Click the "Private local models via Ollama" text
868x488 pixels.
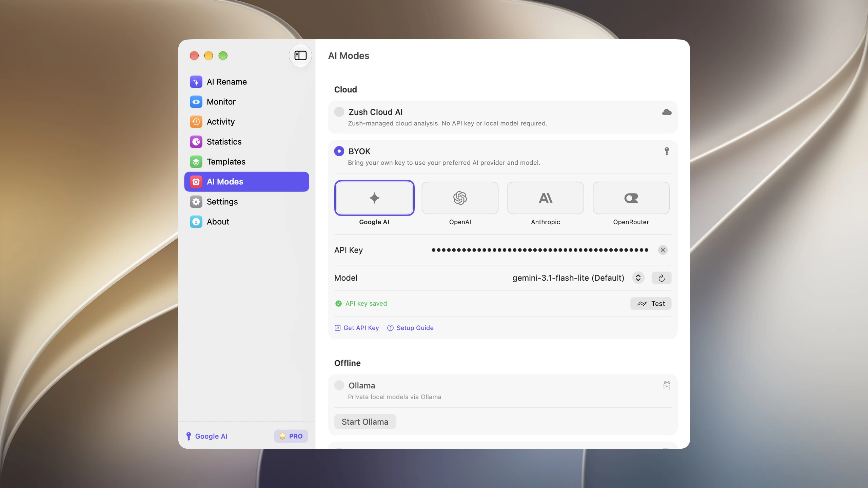pyautogui.click(x=394, y=397)
